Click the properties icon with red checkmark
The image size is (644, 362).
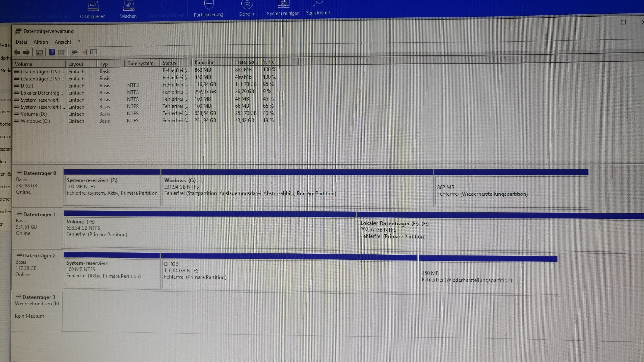[x=84, y=52]
